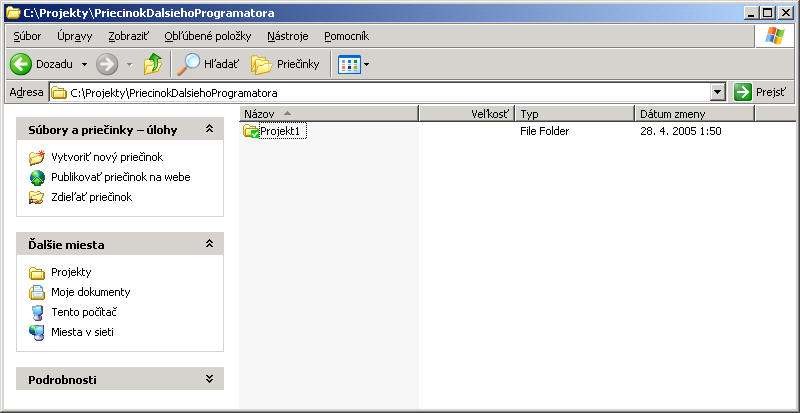Open the Obľúbené položky menu

pyautogui.click(x=208, y=36)
